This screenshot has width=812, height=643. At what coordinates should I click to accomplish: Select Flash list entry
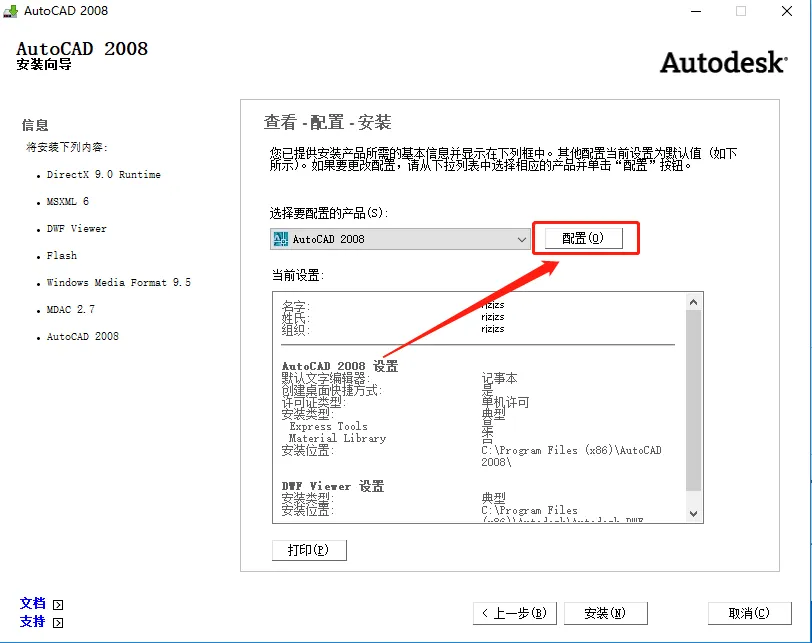62,255
